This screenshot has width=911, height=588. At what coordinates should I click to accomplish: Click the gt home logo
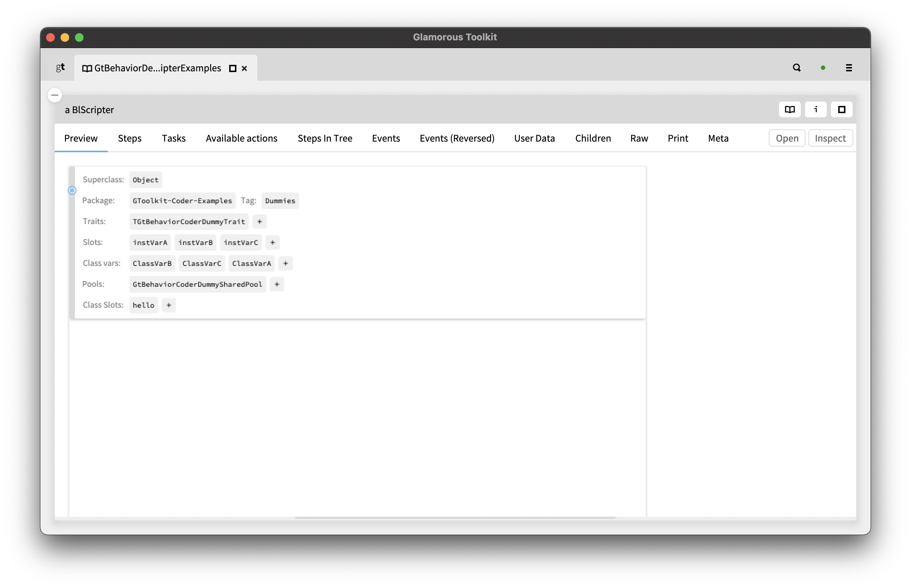coord(60,67)
